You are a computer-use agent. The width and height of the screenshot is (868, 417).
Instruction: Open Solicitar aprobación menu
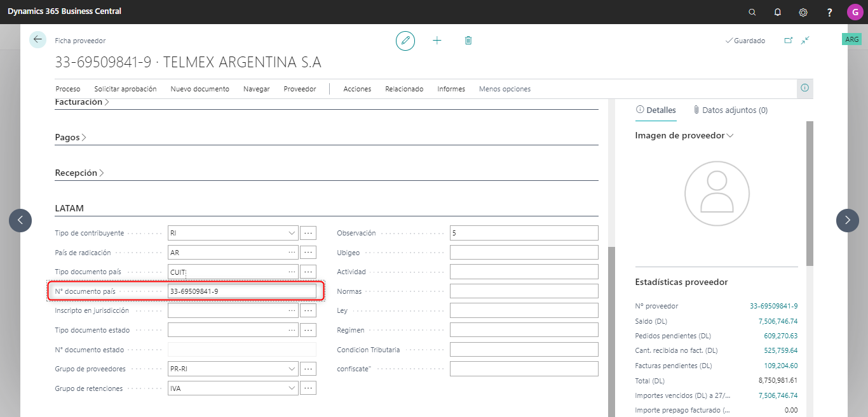[125, 89]
